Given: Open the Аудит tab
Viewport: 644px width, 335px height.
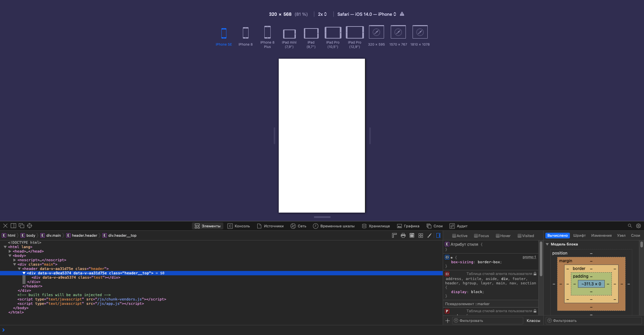Looking at the screenshot, I should [459, 226].
